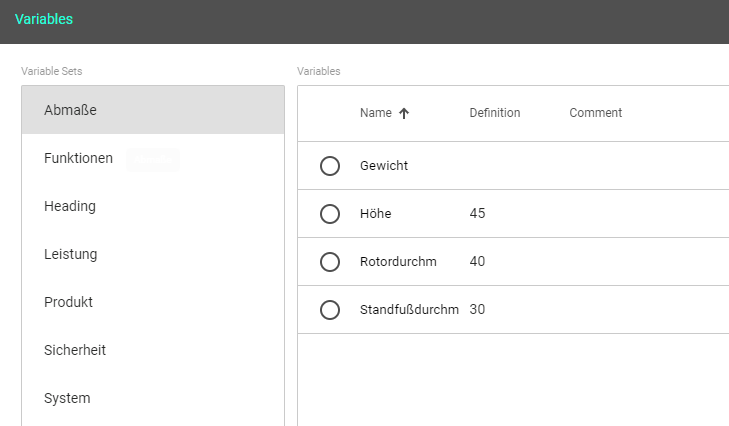Click the sort arrow next to Name
The height and width of the screenshot is (426, 729).
coord(404,113)
